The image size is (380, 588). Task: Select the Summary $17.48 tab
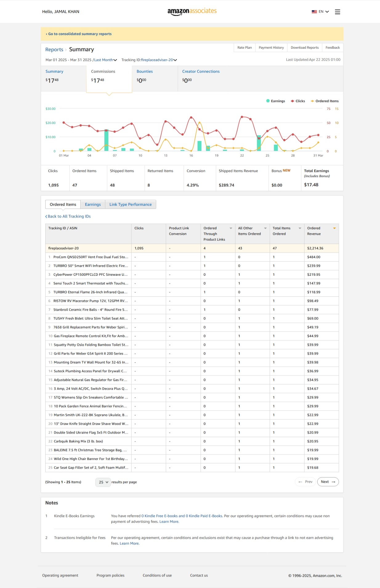64,78
